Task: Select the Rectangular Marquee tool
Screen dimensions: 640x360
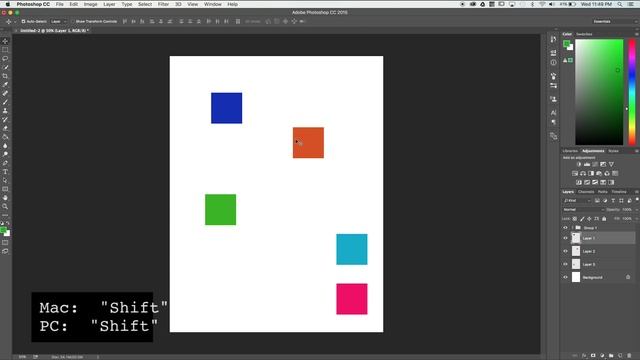Action: [5, 50]
